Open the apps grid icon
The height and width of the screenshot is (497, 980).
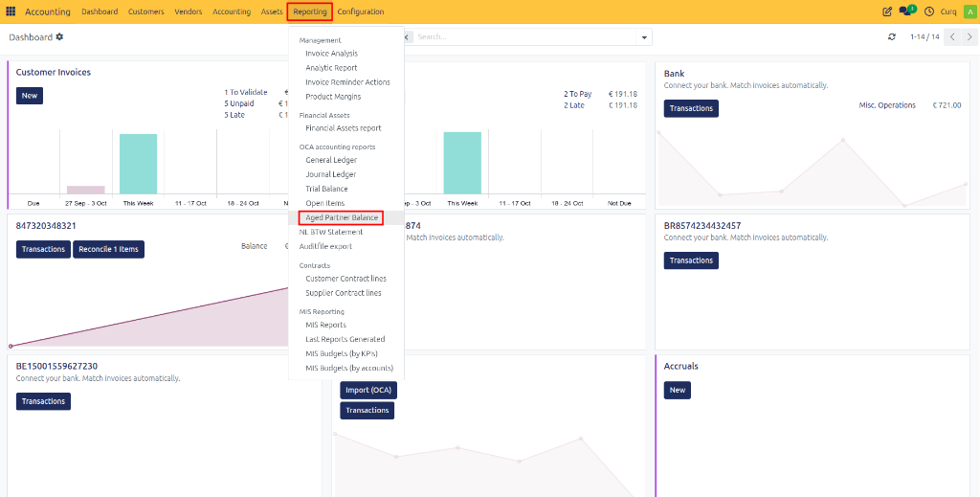coord(11,11)
